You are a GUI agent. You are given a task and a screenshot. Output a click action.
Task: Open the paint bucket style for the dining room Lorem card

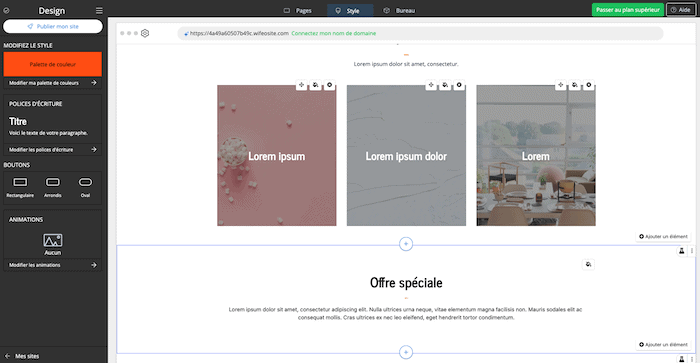tap(575, 85)
